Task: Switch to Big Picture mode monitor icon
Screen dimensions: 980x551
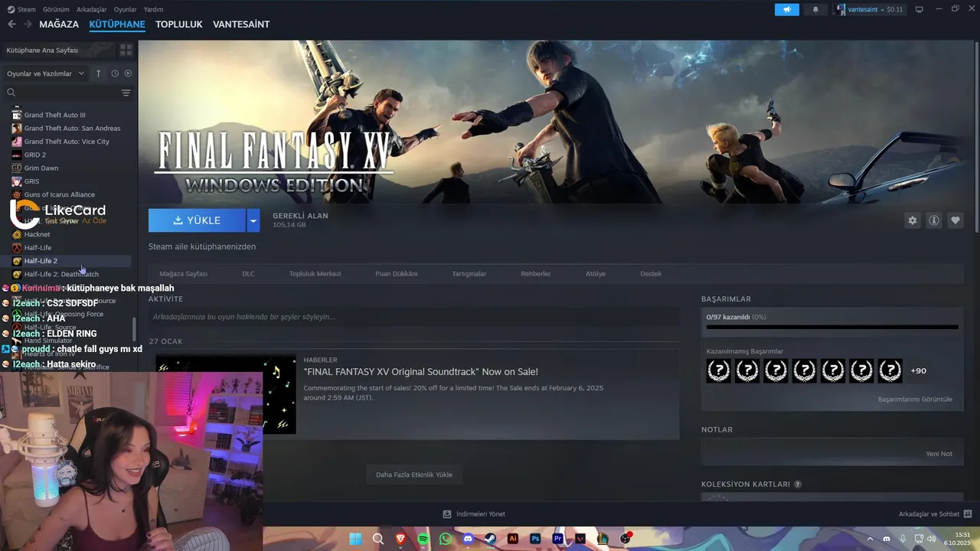Action: [919, 9]
